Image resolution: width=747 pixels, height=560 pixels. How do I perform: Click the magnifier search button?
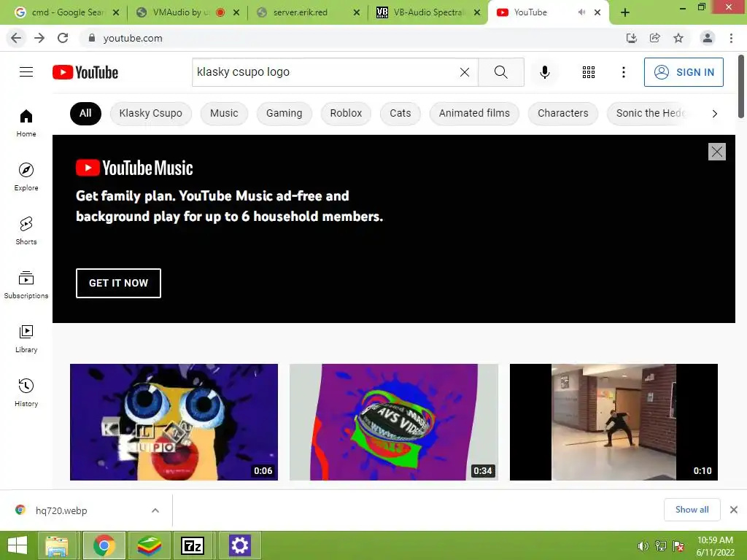coord(500,72)
